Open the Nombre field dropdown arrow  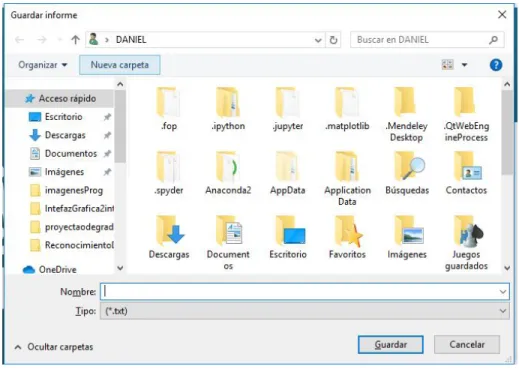[503, 292]
